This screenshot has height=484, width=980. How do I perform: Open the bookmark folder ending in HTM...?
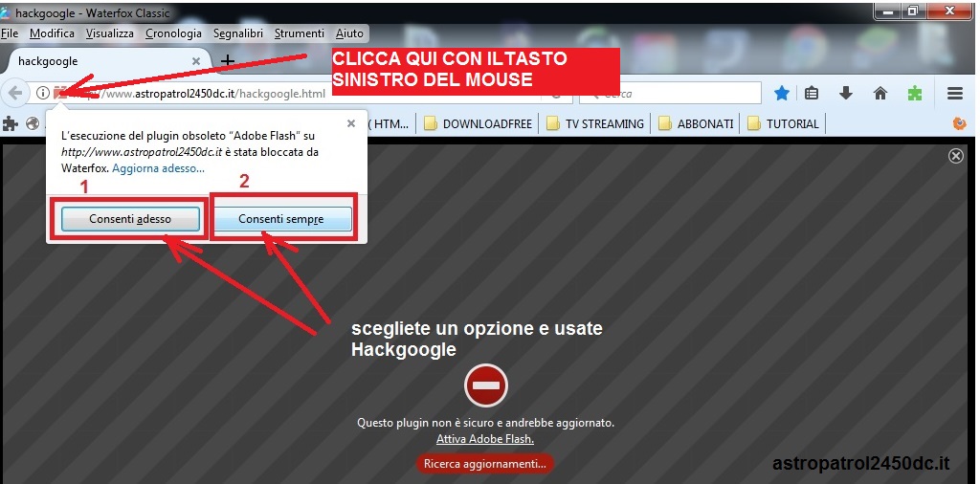(x=390, y=123)
